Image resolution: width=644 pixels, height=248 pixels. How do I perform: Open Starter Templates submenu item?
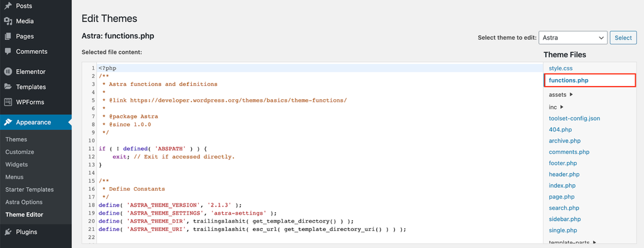(x=30, y=190)
